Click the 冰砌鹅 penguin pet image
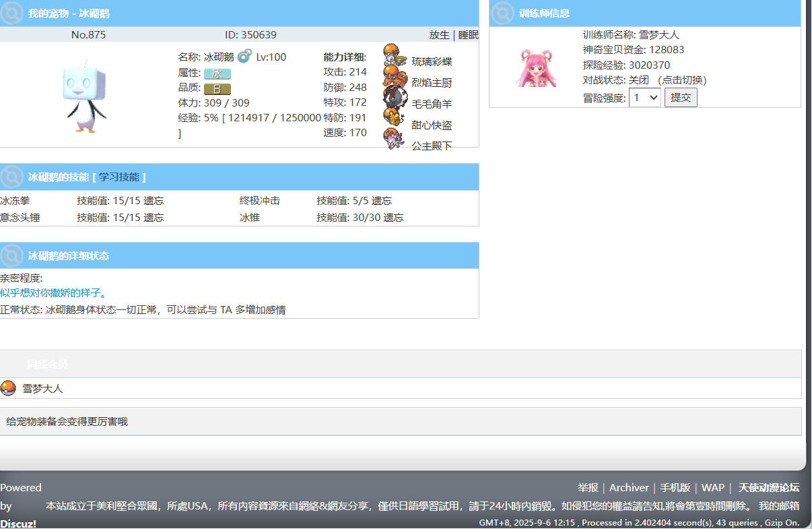812x529 pixels. pos(86,97)
